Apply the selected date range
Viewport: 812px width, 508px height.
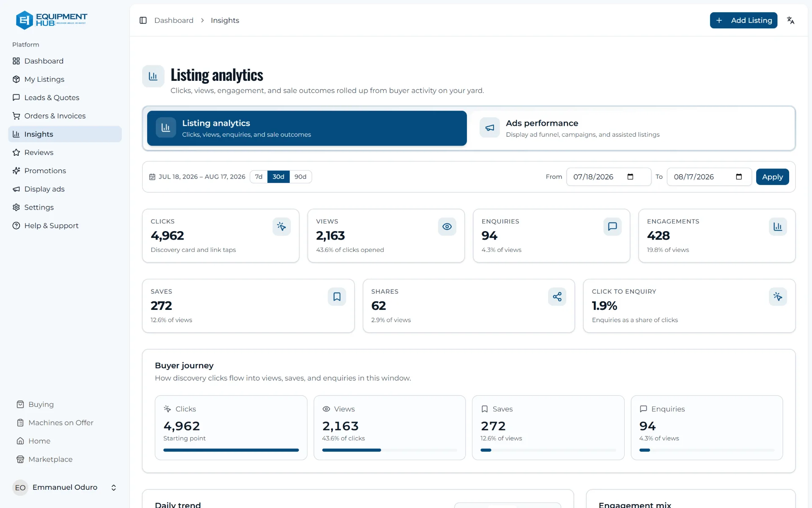[x=772, y=177]
